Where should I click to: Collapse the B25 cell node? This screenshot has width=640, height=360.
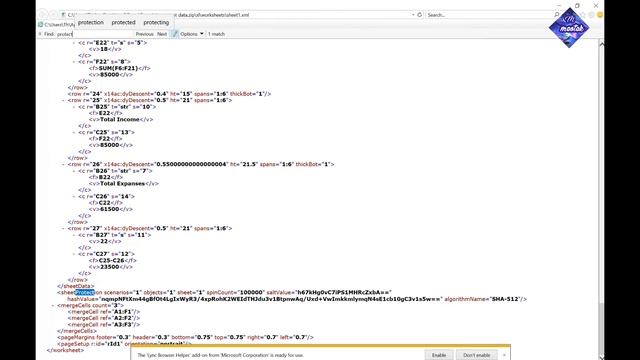point(74,107)
